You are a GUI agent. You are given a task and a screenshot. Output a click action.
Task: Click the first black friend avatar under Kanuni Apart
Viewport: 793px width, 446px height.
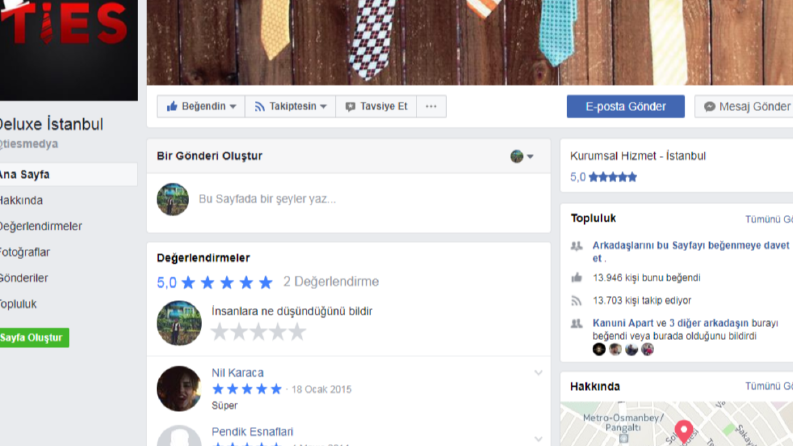[599, 349]
